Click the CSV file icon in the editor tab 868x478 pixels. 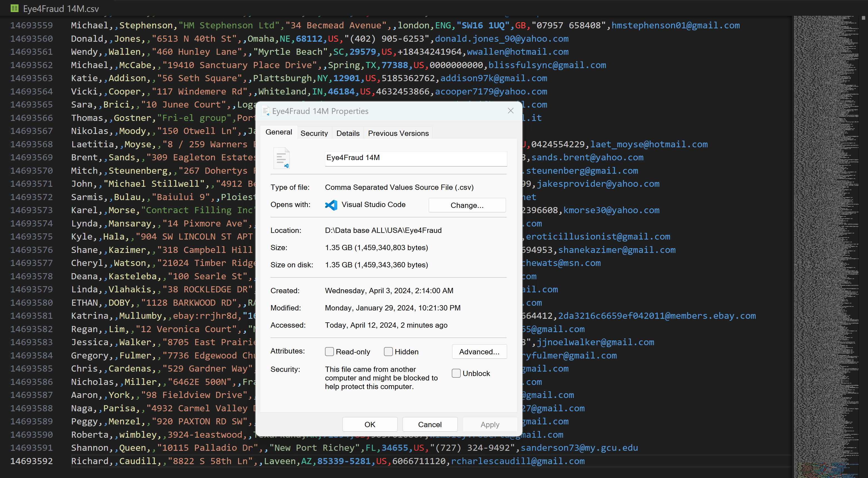(x=14, y=8)
